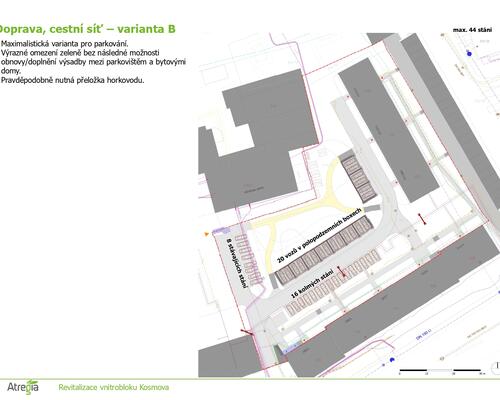Screen dimensions: 500x400
Task: Select the blue dot marker near bottom
Action: click(392, 360)
